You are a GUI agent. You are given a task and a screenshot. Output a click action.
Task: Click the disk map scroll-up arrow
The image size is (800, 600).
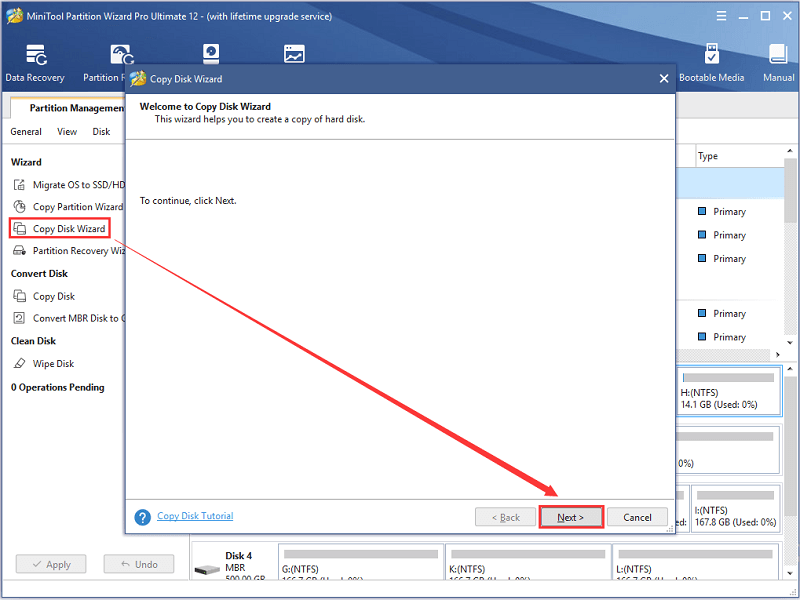pyautogui.click(x=790, y=368)
